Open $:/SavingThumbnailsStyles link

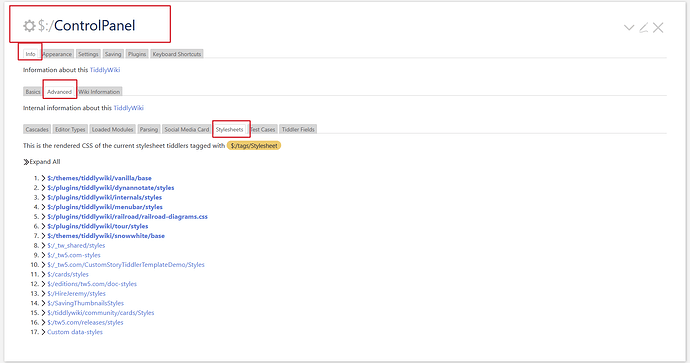[x=86, y=303]
